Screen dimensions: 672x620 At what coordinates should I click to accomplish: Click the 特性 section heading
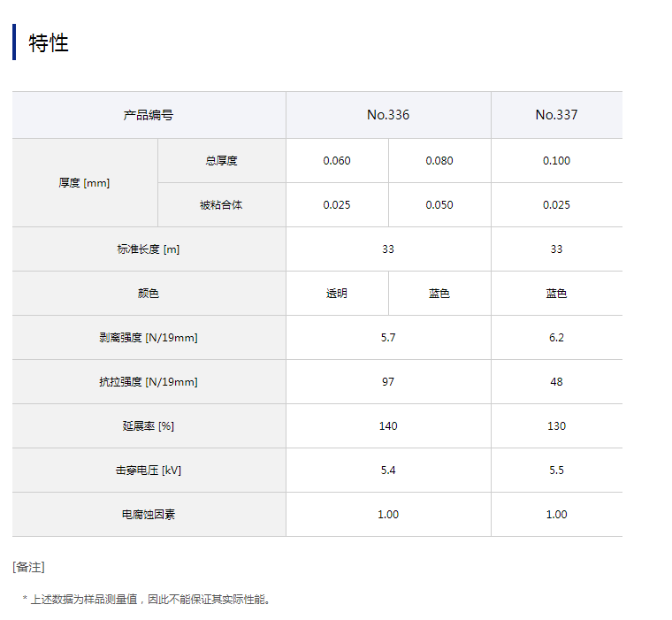[x=49, y=43]
